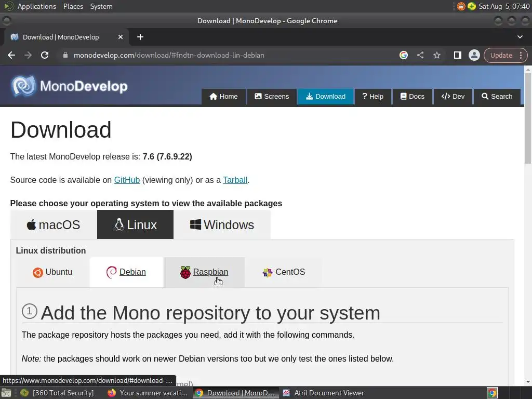Click the release version text 7.6 (7.6.9.22)
The height and width of the screenshot is (399, 532).
coord(167,157)
